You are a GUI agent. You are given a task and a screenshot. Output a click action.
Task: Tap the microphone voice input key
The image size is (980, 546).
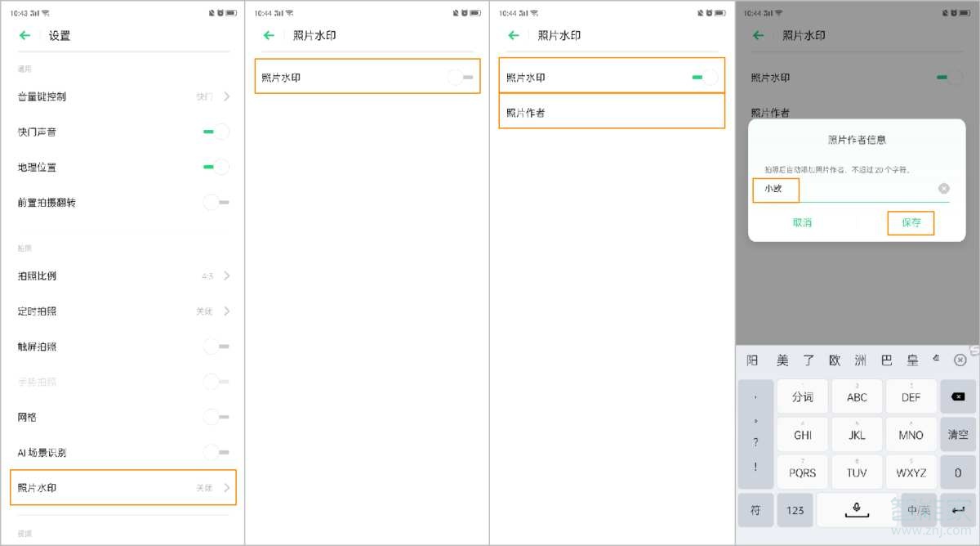tap(856, 510)
